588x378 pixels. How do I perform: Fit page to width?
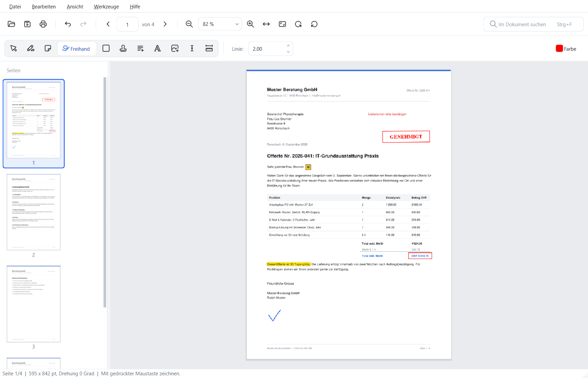pos(266,24)
